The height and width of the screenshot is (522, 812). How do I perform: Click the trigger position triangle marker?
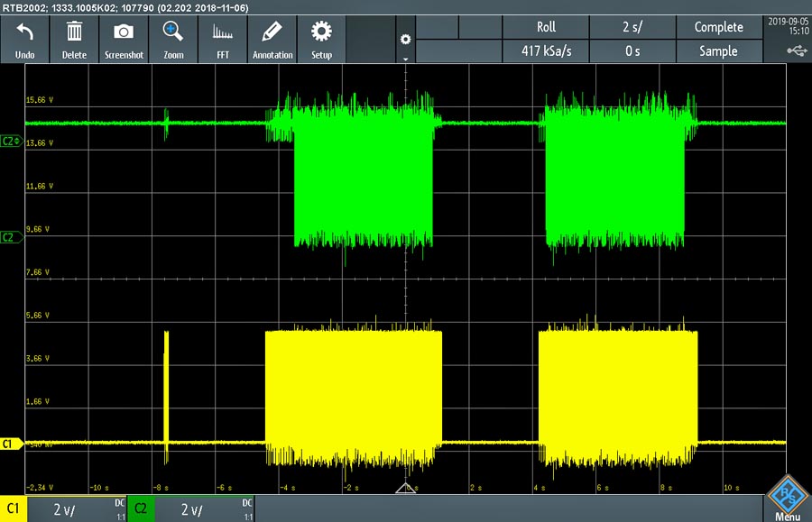pyautogui.click(x=405, y=488)
